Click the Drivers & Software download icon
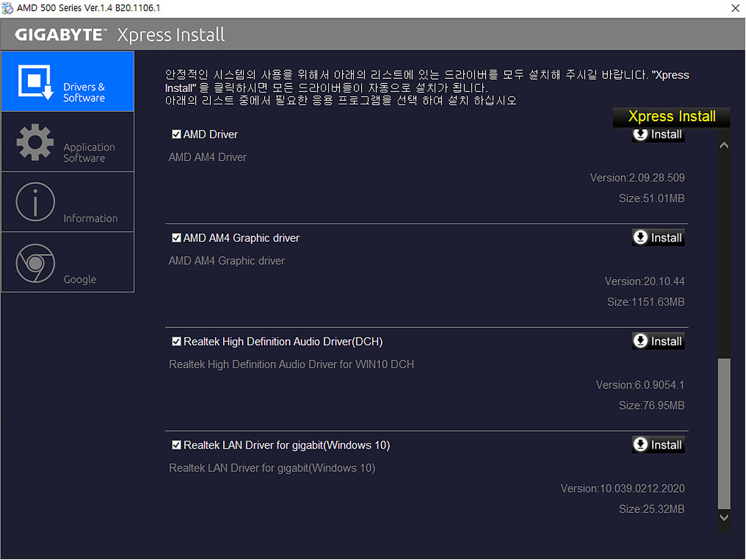 click(x=35, y=81)
